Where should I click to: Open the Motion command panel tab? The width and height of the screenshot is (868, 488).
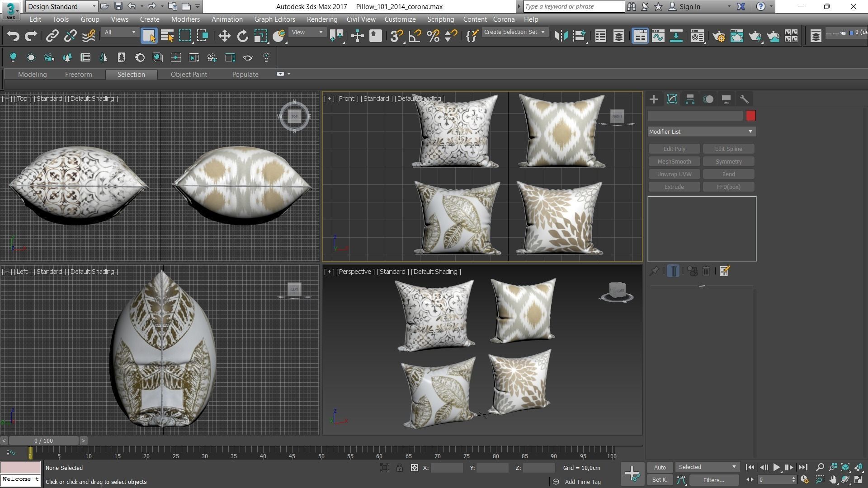[x=708, y=99]
